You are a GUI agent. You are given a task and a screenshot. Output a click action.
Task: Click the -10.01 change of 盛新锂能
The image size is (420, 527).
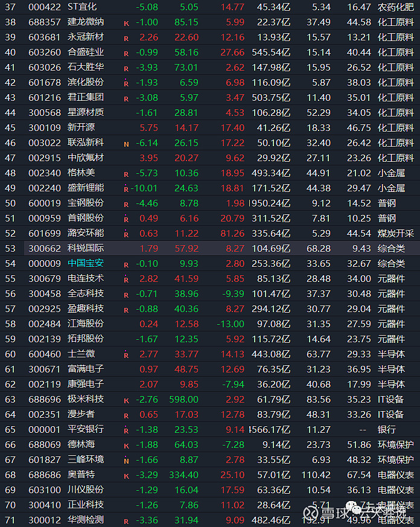[x=144, y=188]
